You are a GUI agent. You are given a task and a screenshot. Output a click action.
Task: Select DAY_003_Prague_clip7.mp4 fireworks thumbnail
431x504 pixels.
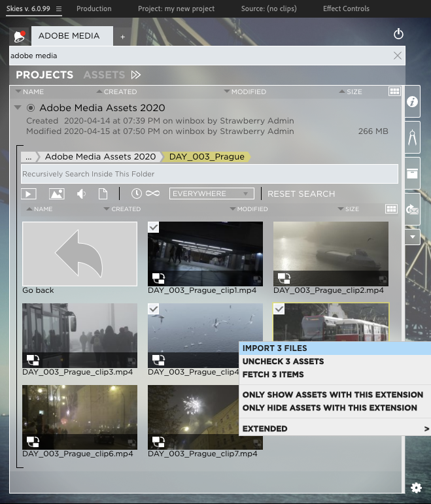tap(205, 417)
